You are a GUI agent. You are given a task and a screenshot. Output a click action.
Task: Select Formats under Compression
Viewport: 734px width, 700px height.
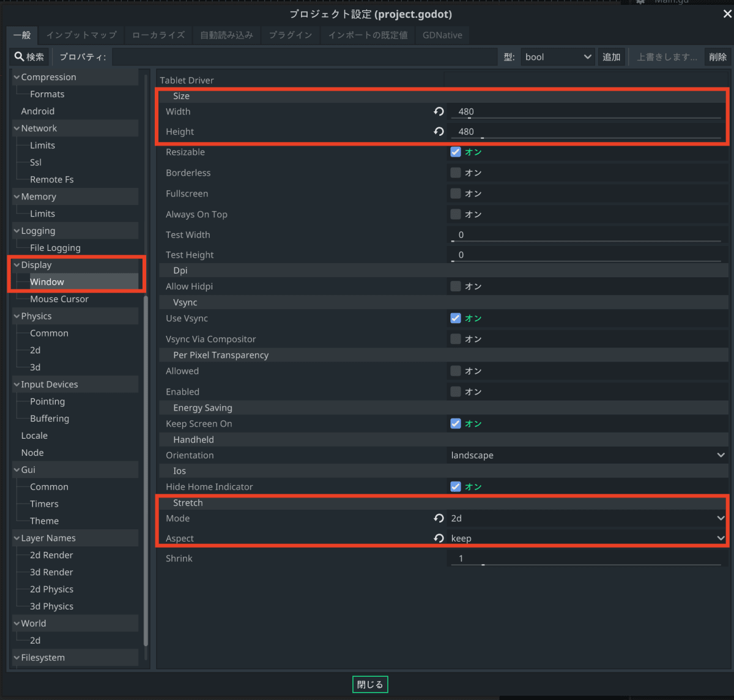[x=47, y=94]
